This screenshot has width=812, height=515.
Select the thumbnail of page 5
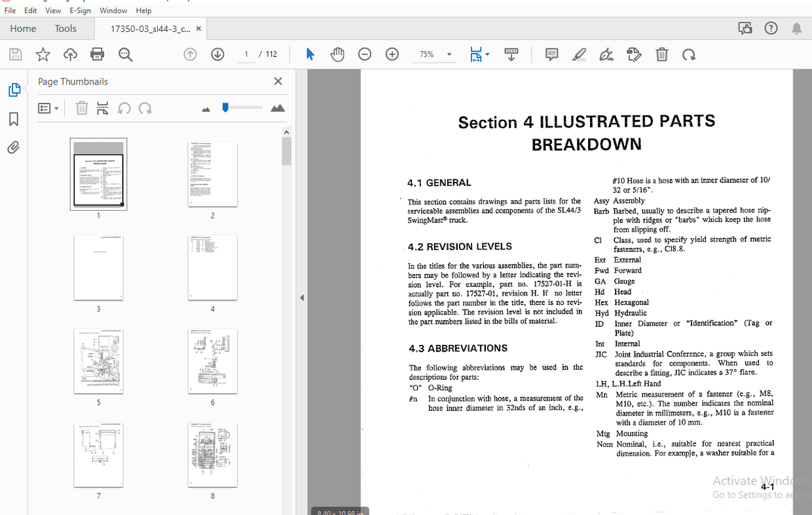pos(98,361)
